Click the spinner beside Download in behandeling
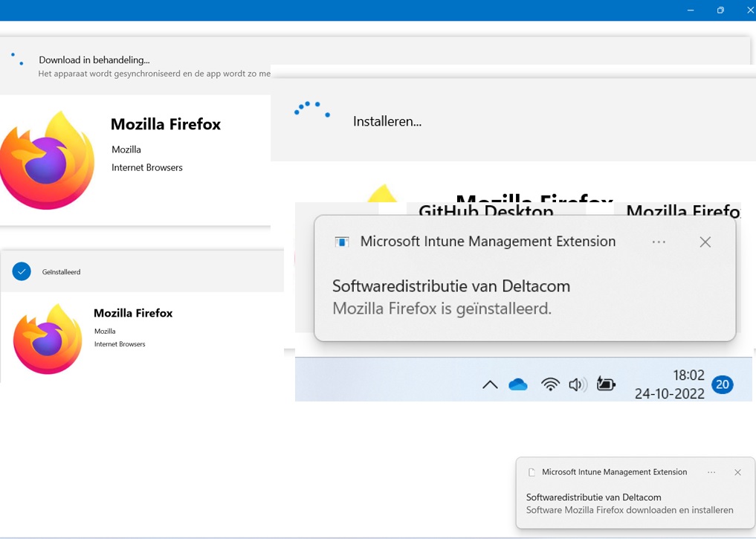756x539 pixels. click(17, 59)
